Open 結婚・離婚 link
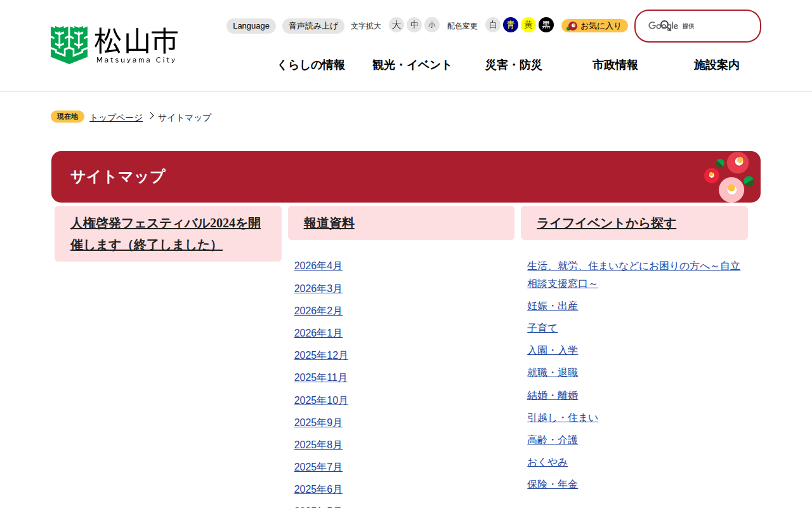This screenshot has height=508, width=812. coord(553,396)
